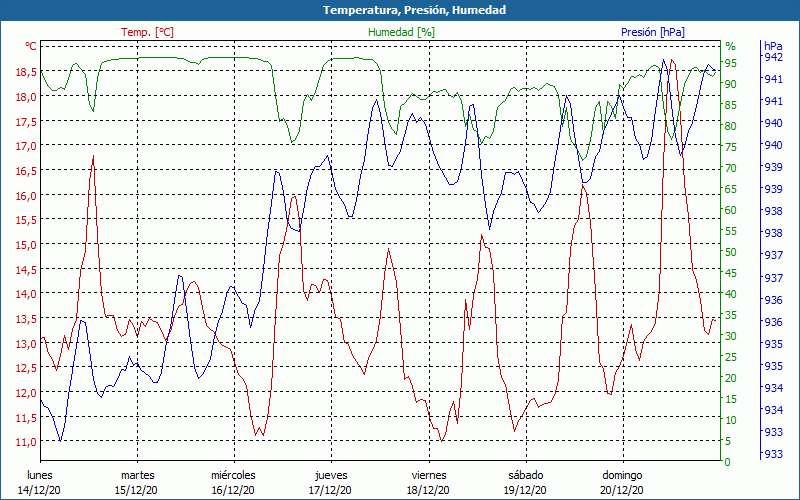Click the '45' humidity axis value

(x=731, y=273)
